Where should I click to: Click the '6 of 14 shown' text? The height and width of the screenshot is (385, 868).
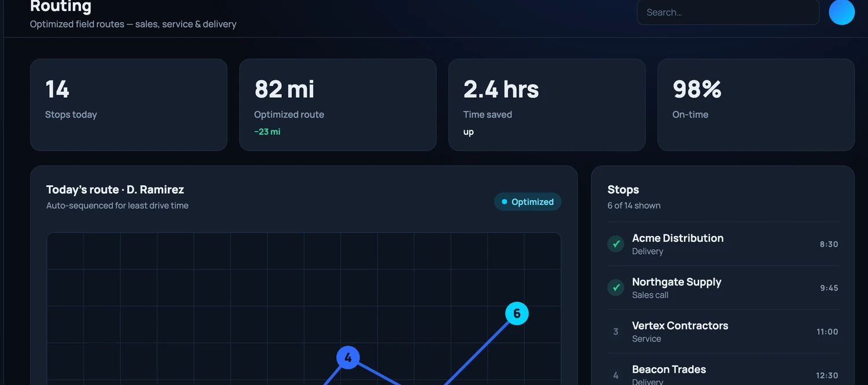pyautogui.click(x=634, y=206)
